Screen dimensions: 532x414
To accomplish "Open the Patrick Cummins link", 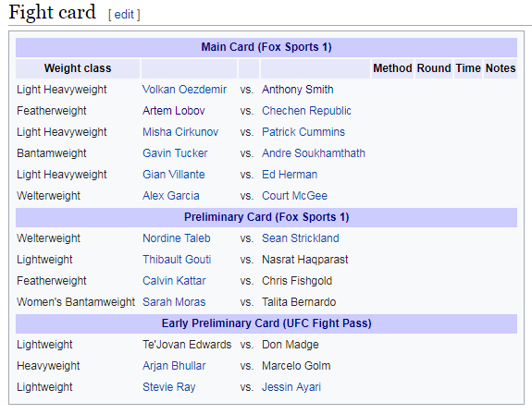I will [303, 132].
